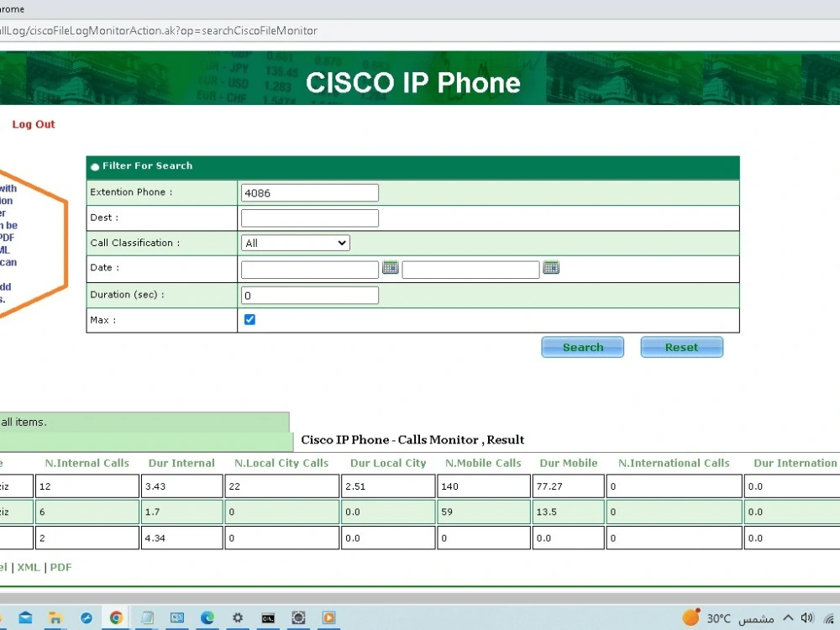Image resolution: width=840 pixels, height=630 pixels.
Task: Click the Reset button
Action: pos(681,347)
